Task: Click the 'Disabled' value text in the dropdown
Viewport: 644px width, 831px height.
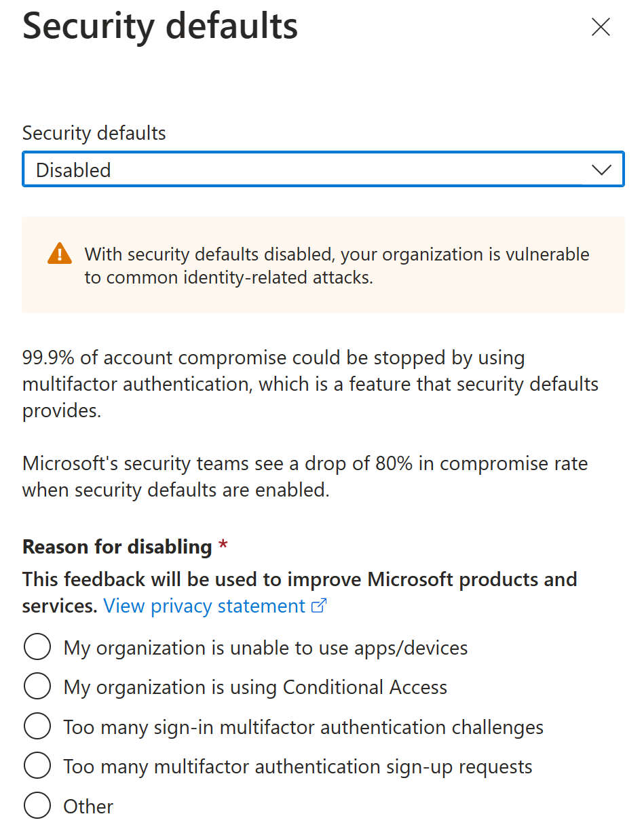Action: coord(73,170)
